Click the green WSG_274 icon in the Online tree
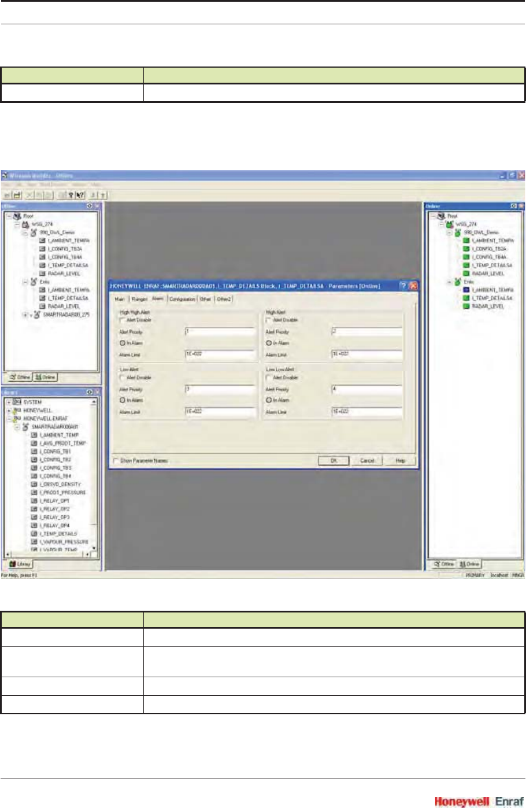The image size is (526, 812). (x=449, y=224)
